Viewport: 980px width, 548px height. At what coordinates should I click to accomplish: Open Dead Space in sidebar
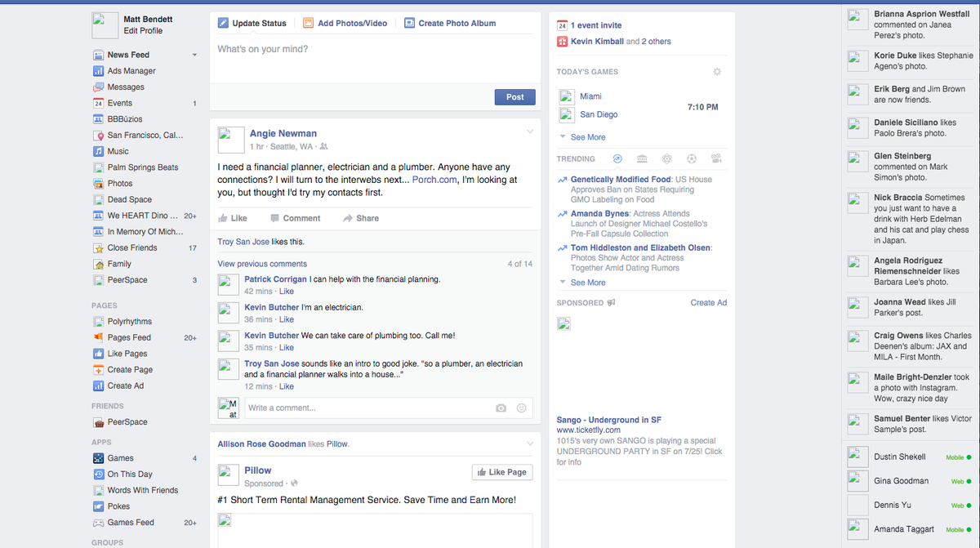coord(130,199)
